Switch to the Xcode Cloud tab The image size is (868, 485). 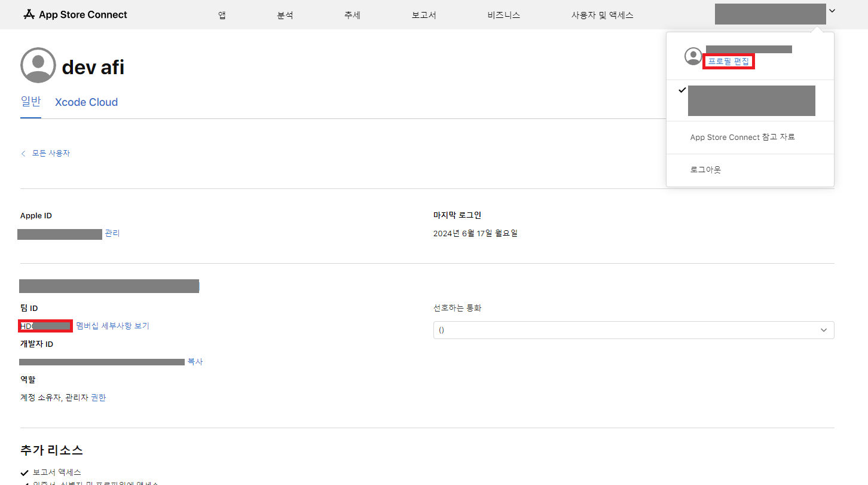[86, 102]
